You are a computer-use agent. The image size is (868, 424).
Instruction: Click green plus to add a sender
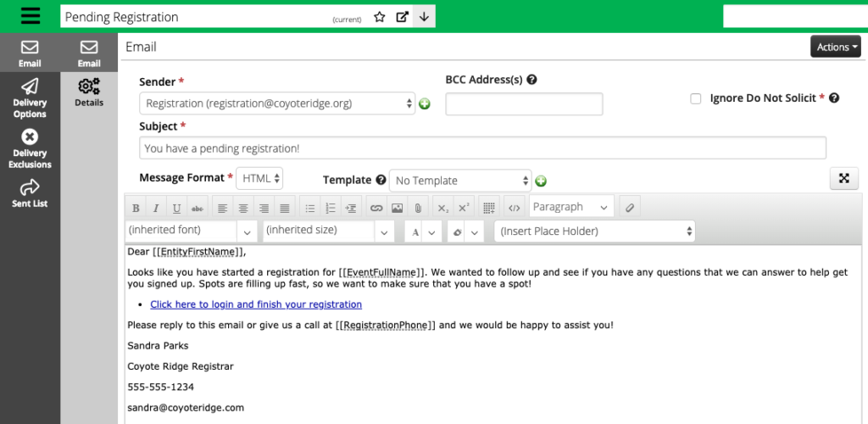coord(425,104)
